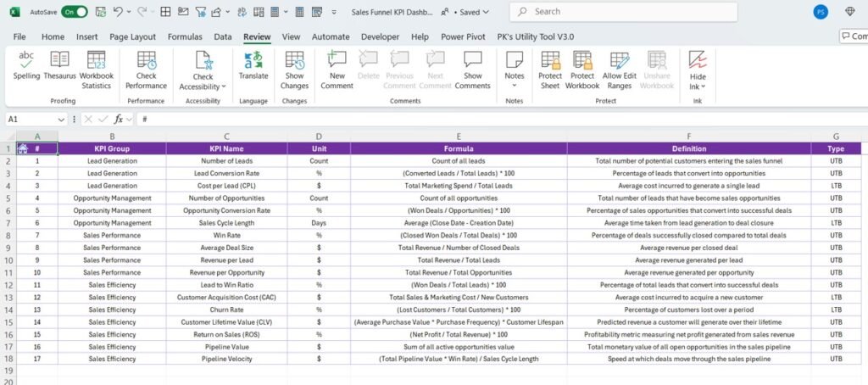Click the Excel app logo
Image resolution: width=868 pixels, height=385 pixels.
(x=15, y=12)
